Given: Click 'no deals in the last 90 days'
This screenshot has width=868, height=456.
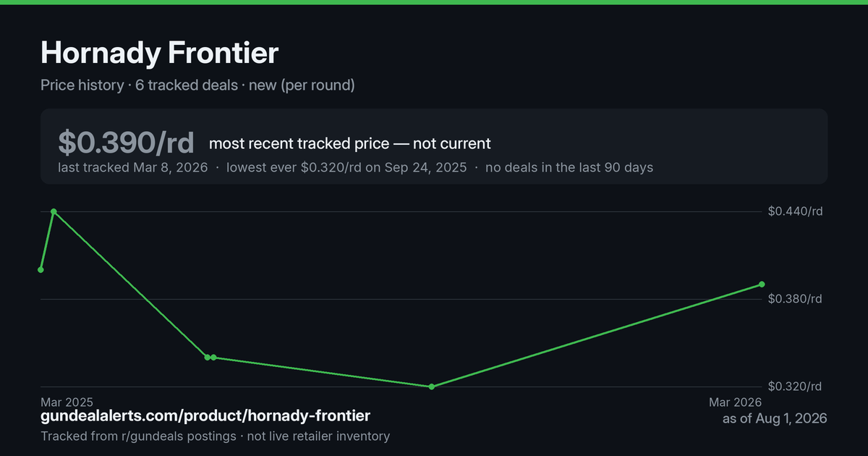Looking at the screenshot, I should click(569, 168).
